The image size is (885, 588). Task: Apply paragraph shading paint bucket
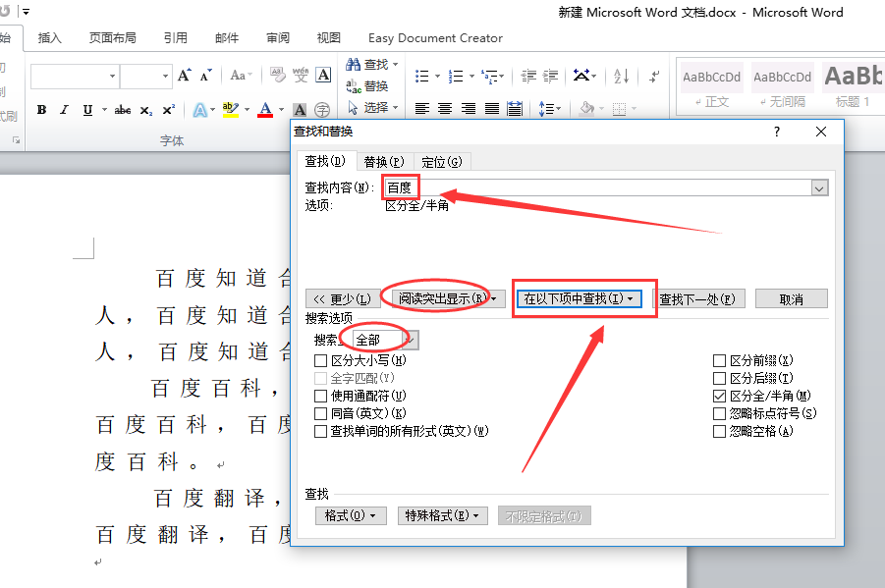coord(586,108)
